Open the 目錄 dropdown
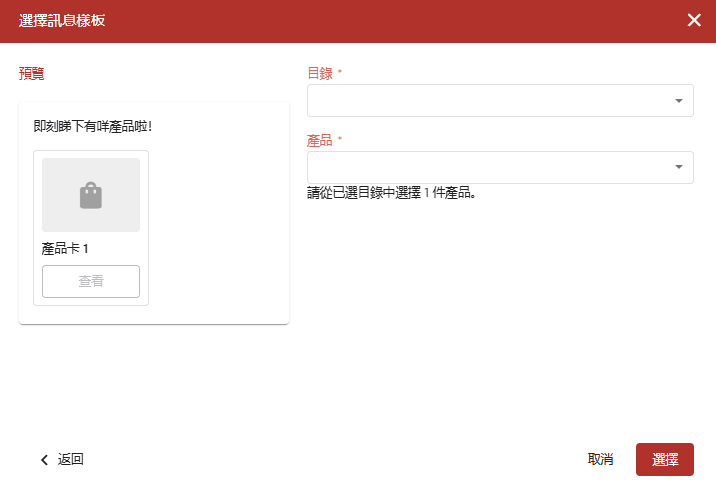The width and height of the screenshot is (716, 497). (500, 100)
